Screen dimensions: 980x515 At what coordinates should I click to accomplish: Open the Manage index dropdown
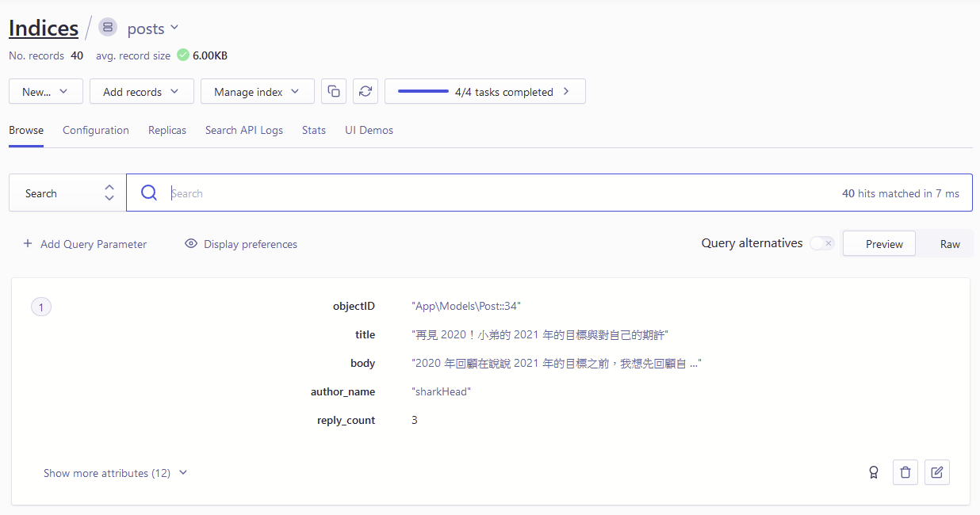[258, 91]
